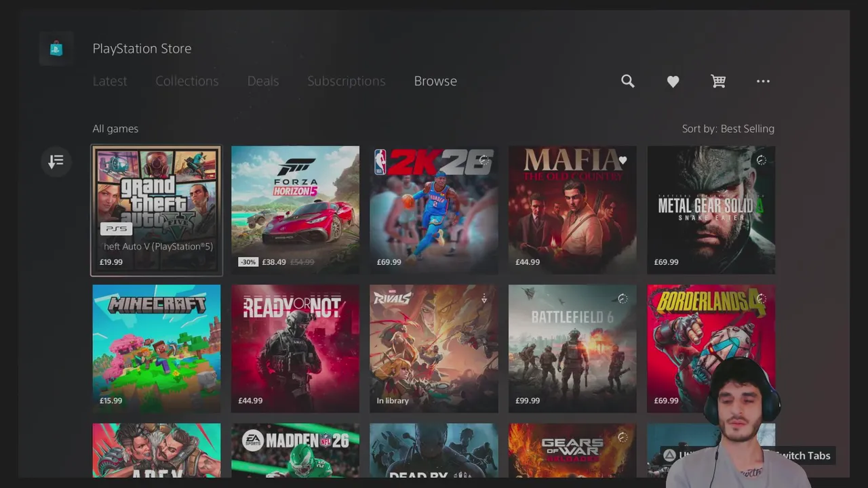Click the In library label on Marvel Rivals
Image resolution: width=868 pixels, height=488 pixels.
pos(393,401)
